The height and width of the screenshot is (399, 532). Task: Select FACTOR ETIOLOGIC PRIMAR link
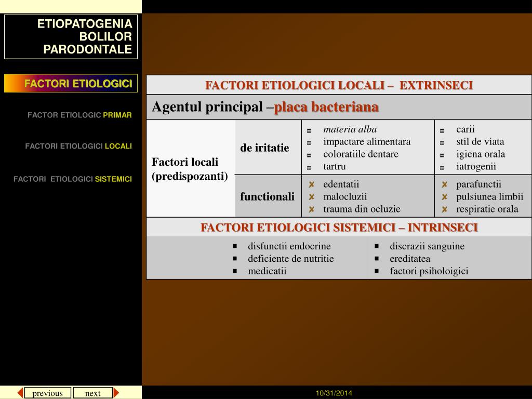79,115
